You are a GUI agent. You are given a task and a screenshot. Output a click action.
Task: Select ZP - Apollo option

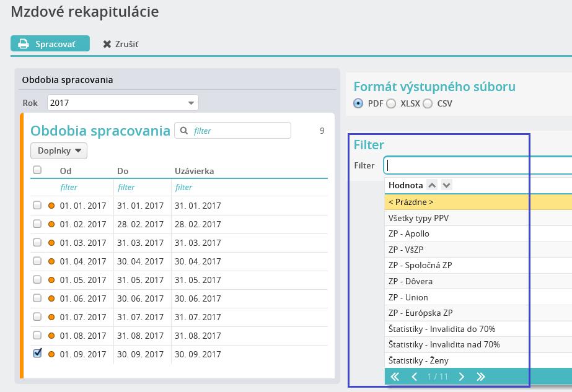478,233
